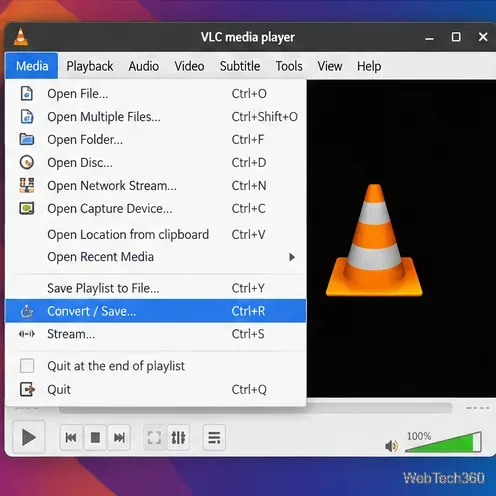
Task: Open the Audio menu
Action: coord(144,66)
